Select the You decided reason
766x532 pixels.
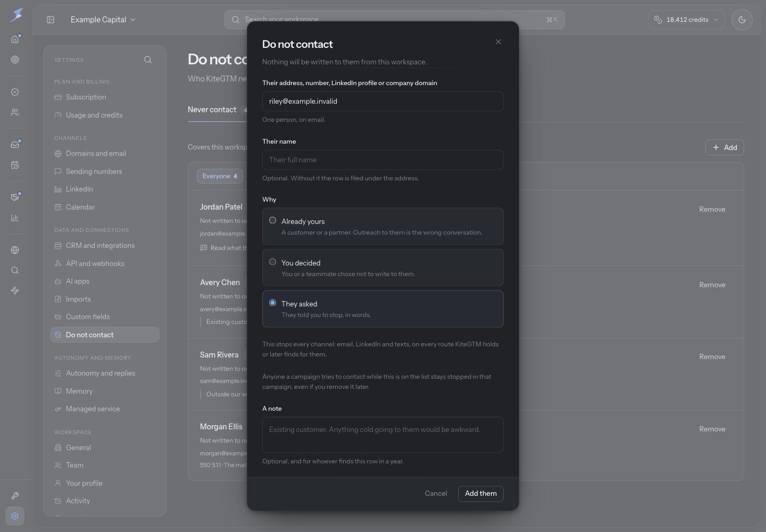[383, 268]
